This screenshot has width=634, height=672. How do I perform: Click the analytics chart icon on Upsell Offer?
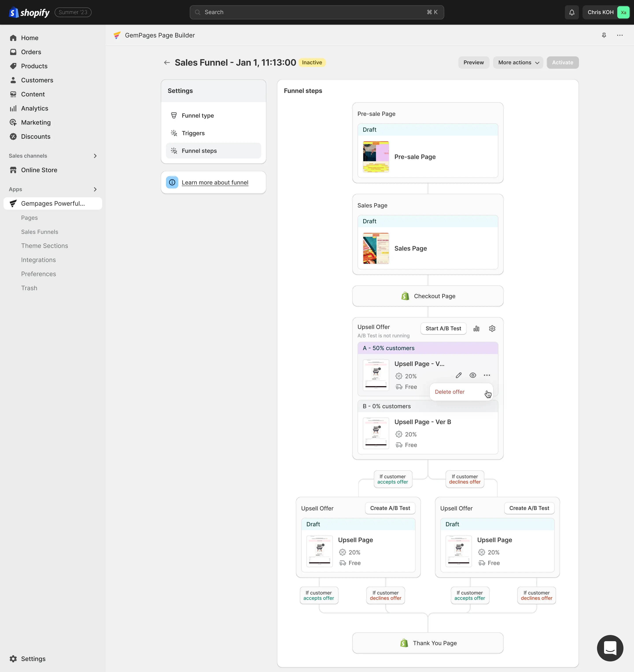point(477,328)
